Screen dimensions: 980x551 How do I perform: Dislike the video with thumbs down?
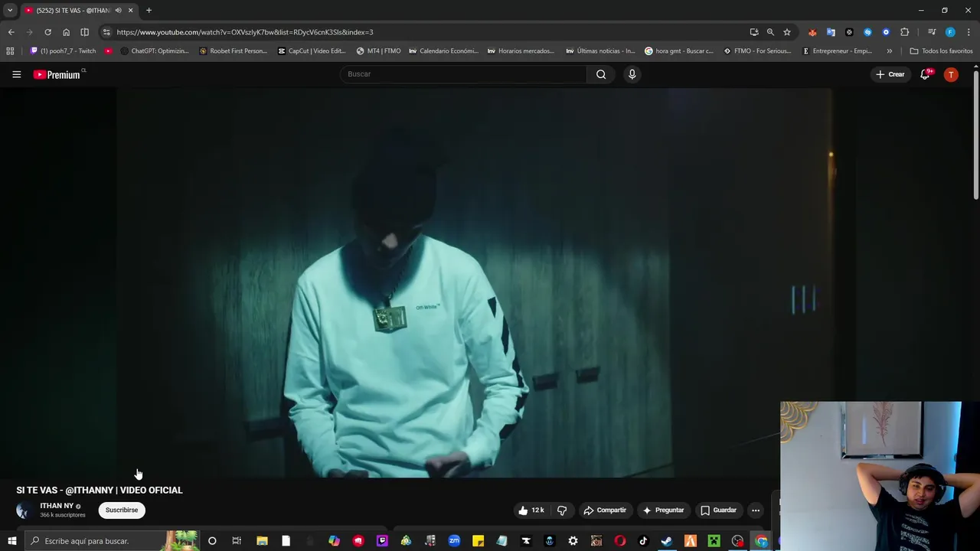[x=562, y=510]
